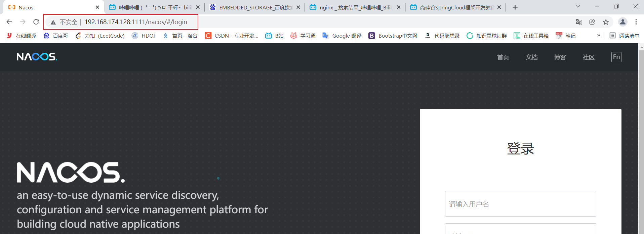
Task: Close the Nacos tab
Action: click(97, 7)
